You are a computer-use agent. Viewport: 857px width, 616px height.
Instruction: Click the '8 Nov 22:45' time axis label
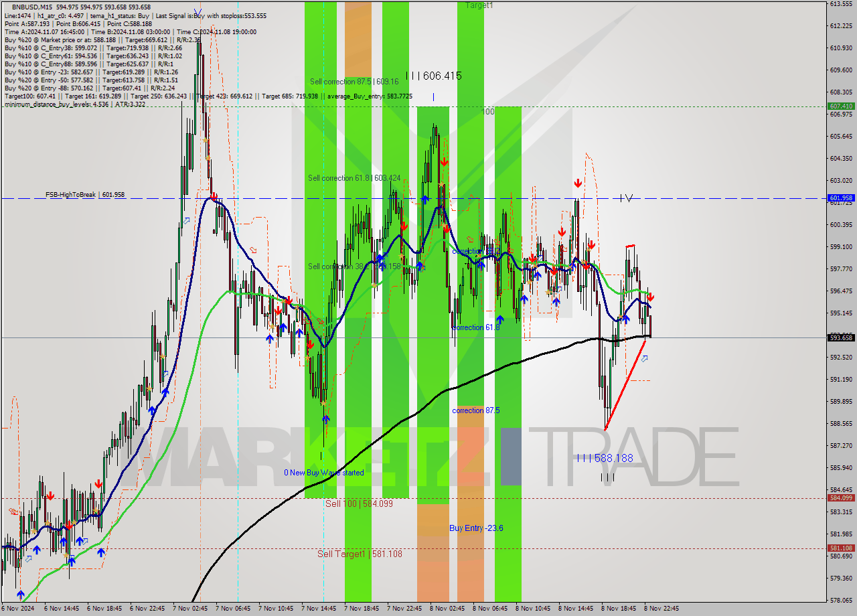pyautogui.click(x=661, y=609)
